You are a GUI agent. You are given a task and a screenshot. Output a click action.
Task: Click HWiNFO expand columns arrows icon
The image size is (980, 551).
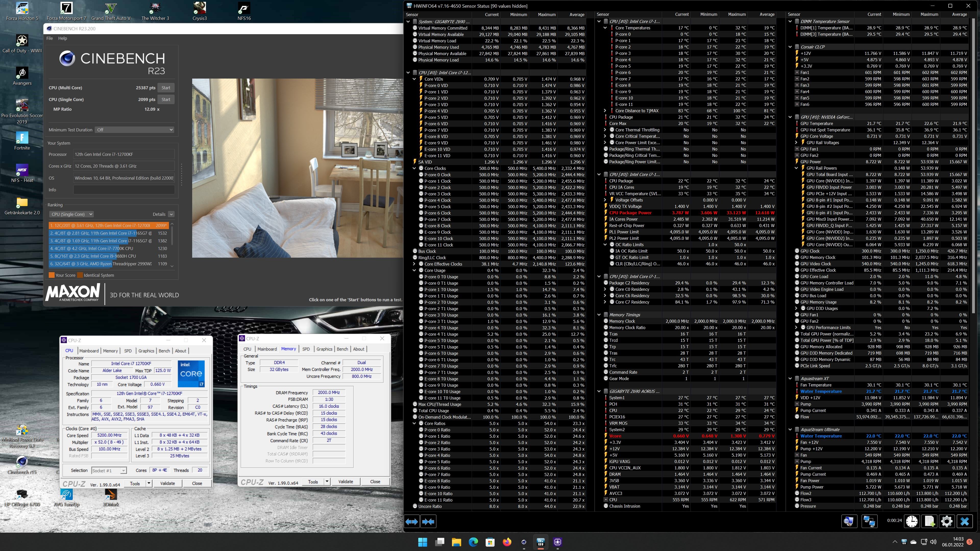click(x=412, y=522)
